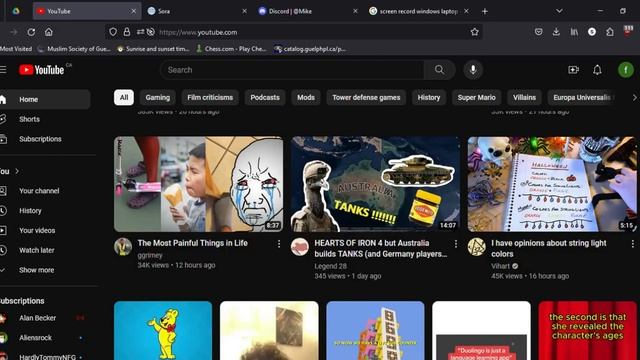This screenshot has height=360, width=640.
Task: Open the extensions puzzle icon
Action: 609,32
